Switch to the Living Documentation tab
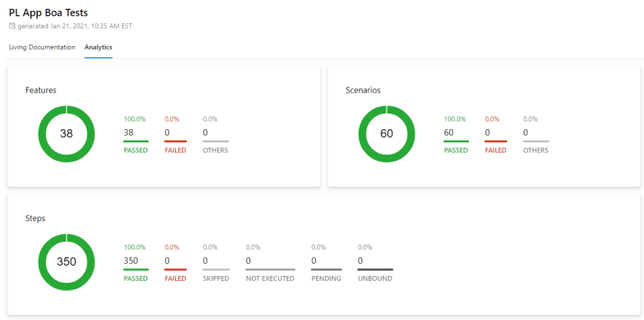The image size is (644, 320). coord(42,47)
